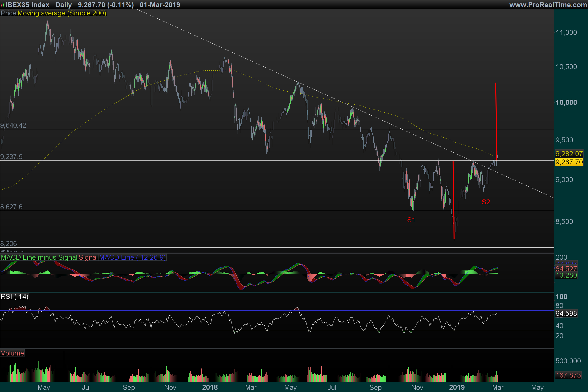Click the 10,000 level on price axis

[566, 102]
